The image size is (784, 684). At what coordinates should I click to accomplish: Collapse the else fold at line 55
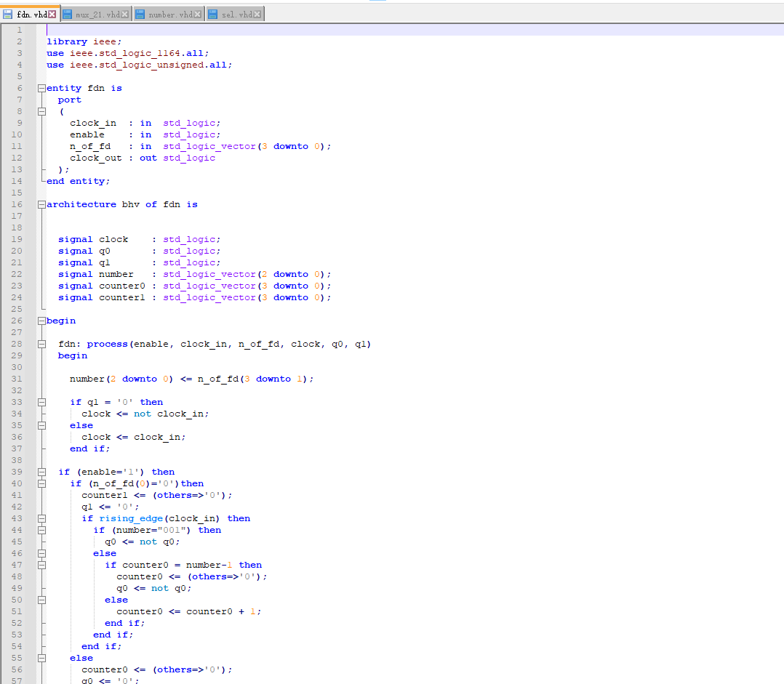(42, 658)
